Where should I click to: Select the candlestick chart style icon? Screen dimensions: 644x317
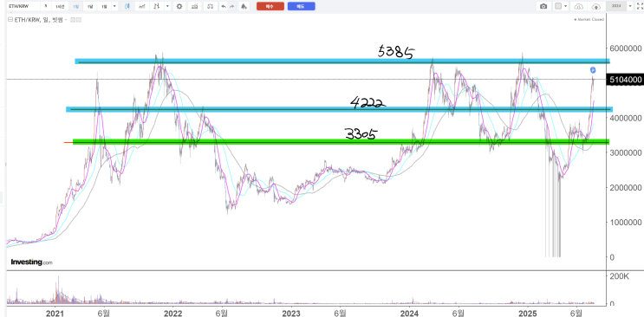point(128,6)
